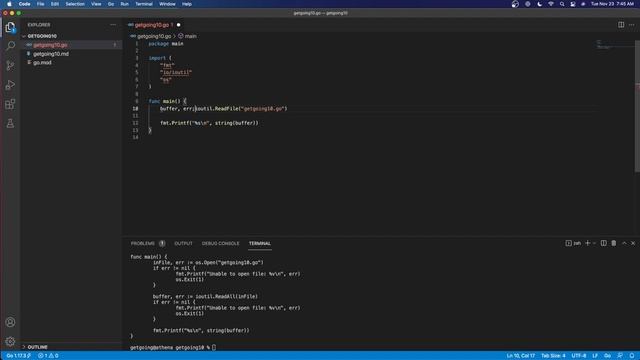Create a new terminal with plus
Viewport: 640px width, 360px height.
[x=588, y=243]
